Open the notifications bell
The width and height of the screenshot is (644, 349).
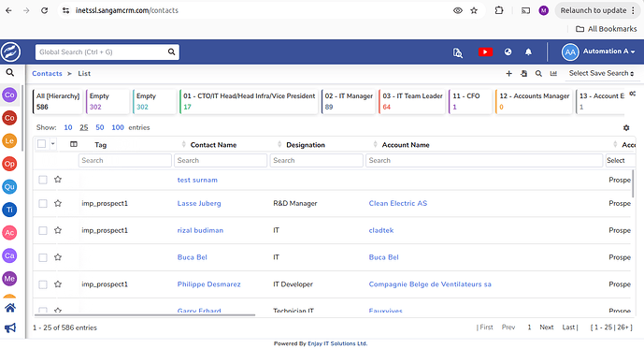click(x=529, y=51)
